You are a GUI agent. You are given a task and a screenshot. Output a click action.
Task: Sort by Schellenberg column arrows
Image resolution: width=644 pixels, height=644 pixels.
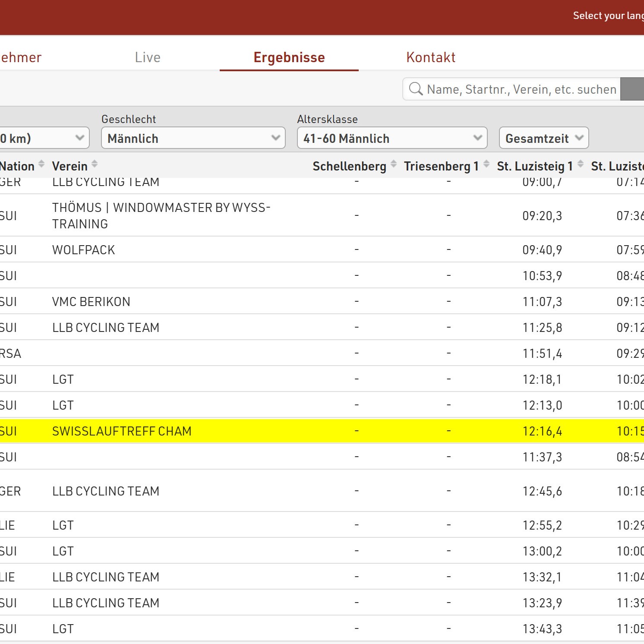pos(394,164)
